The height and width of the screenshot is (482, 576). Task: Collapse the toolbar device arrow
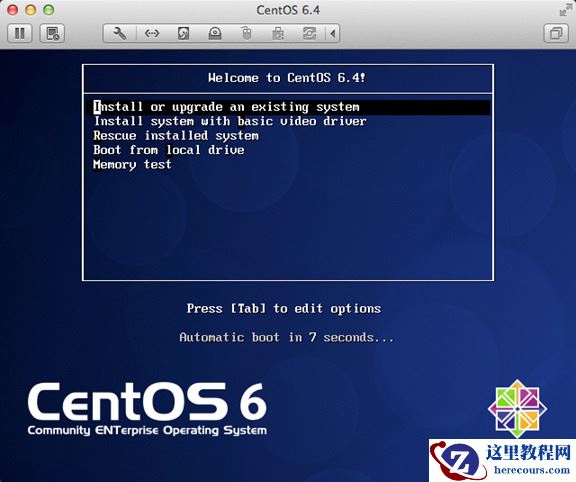click(x=332, y=33)
